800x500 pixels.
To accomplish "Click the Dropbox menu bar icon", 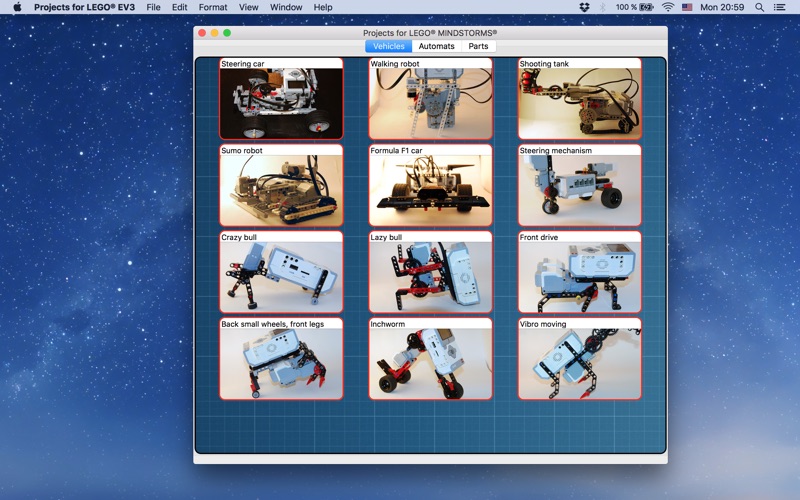I will pos(584,7).
